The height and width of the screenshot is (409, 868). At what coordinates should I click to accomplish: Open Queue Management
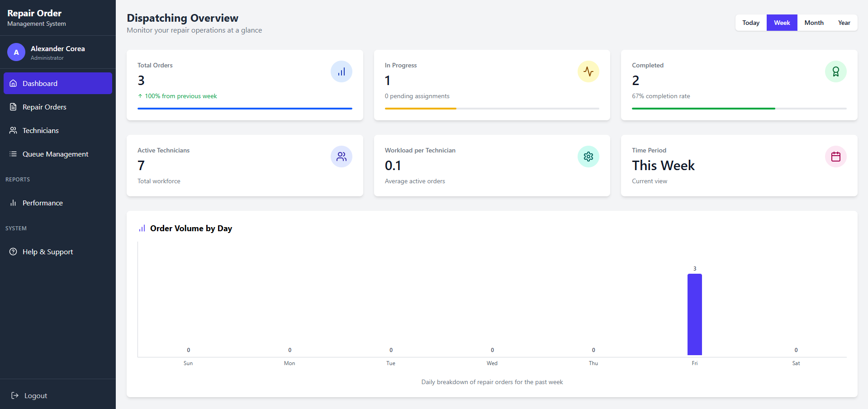pyautogui.click(x=58, y=154)
